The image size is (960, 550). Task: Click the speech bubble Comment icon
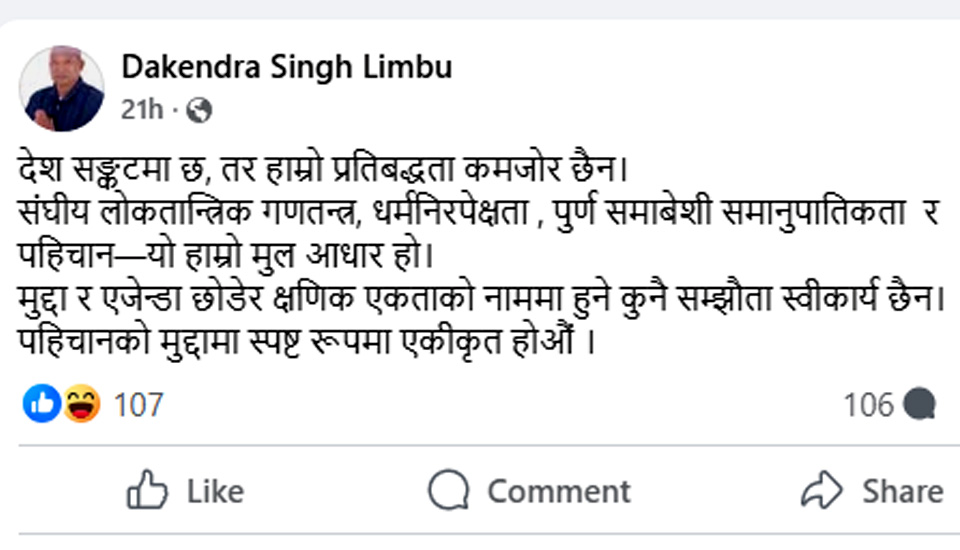[448, 491]
